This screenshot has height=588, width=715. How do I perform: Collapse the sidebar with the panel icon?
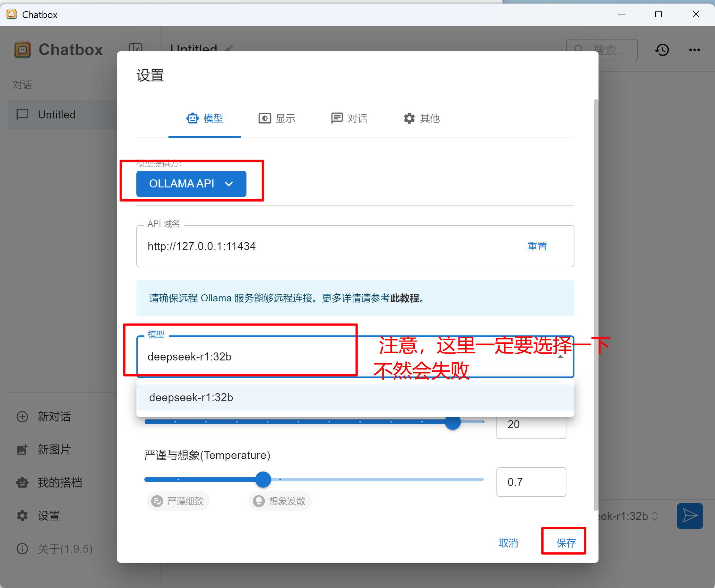coord(136,49)
